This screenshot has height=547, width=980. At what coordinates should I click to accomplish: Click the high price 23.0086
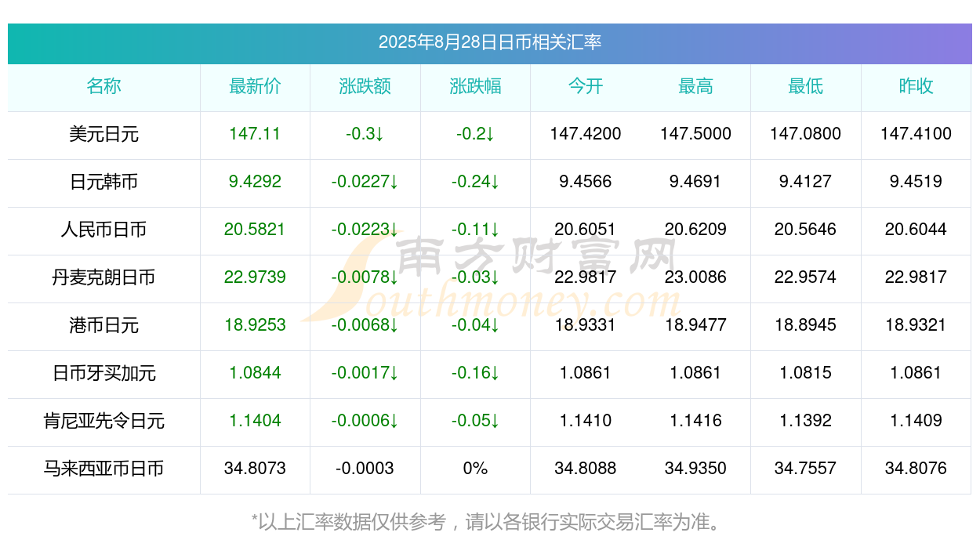pos(695,277)
